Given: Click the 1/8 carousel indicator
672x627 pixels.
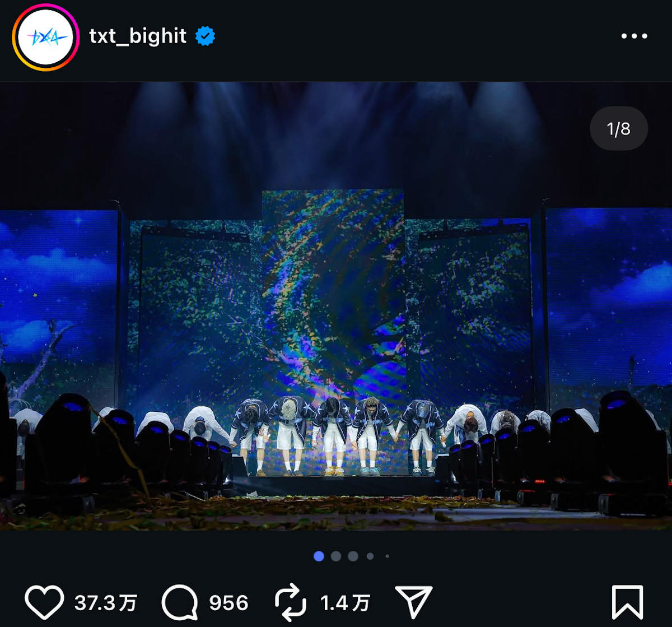Looking at the screenshot, I should pyautogui.click(x=618, y=128).
